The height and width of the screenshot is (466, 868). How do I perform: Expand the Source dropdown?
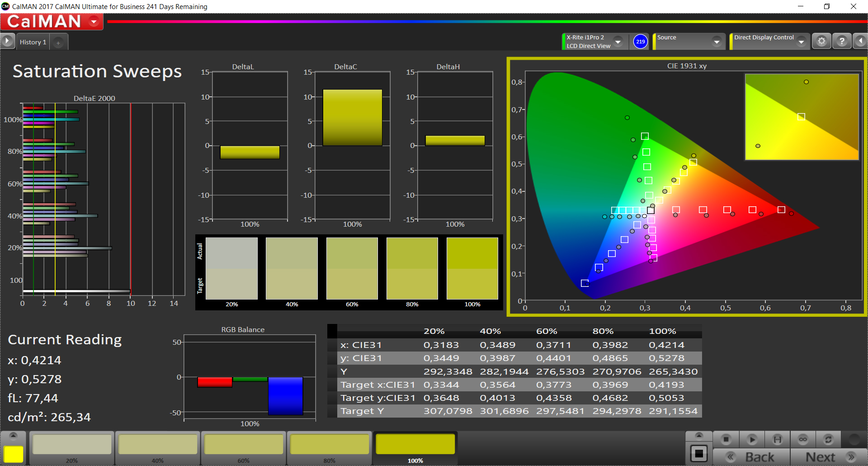(x=716, y=42)
